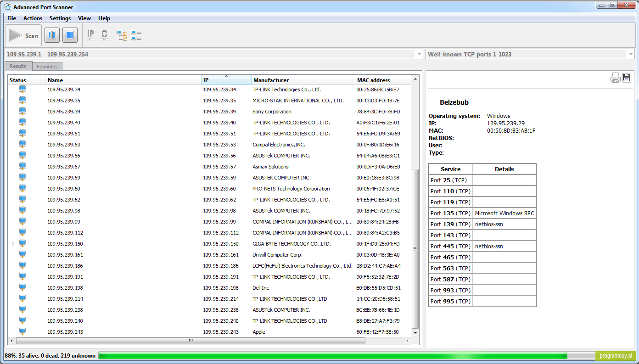639x364 pixels.
Task: Switch to the Favorites tab
Action: tap(47, 67)
